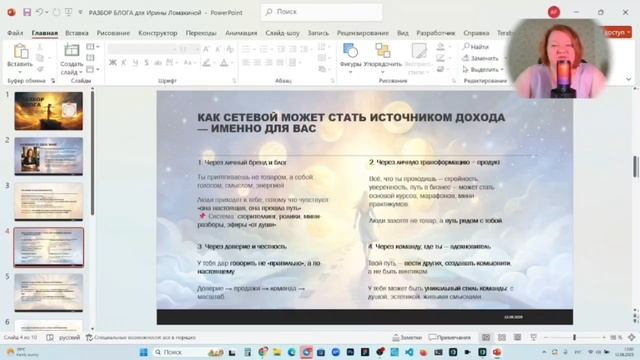640x360 pixels.
Task: Click the Undo arrow icon
Action: [40, 12]
